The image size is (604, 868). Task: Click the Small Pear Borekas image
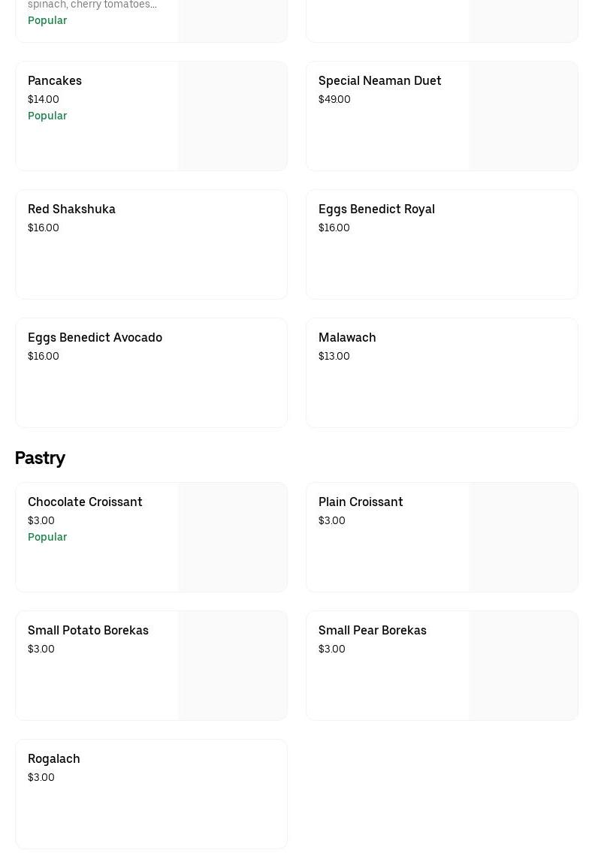pyautogui.click(x=523, y=666)
